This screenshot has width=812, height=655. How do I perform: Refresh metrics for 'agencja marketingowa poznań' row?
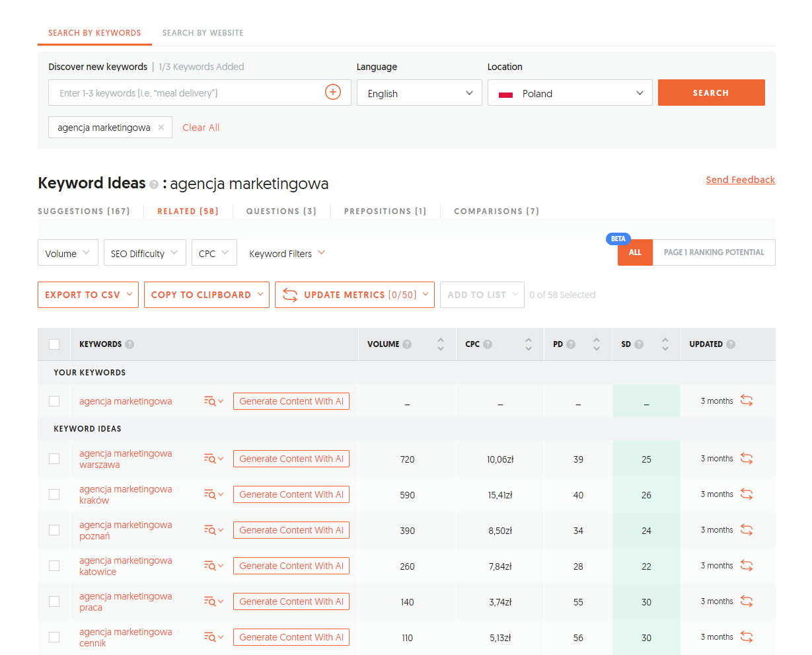coord(747,530)
